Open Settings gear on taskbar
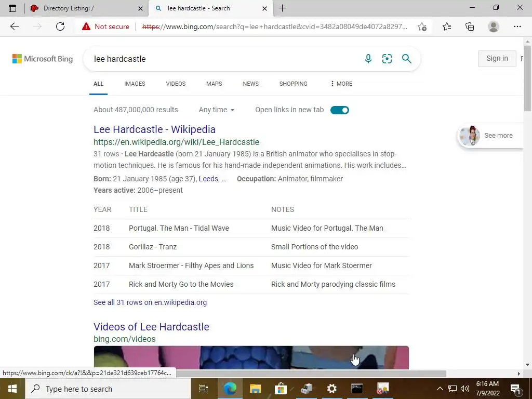This screenshot has height=399, width=532. [331, 389]
